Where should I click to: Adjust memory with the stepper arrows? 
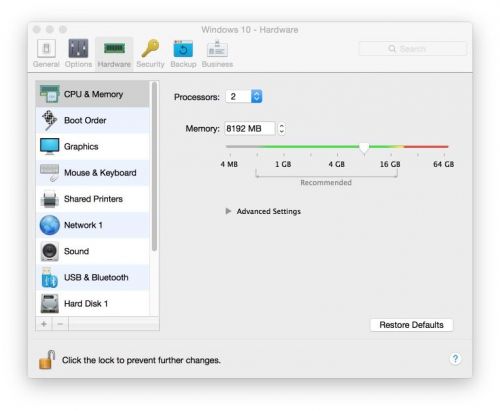pyautogui.click(x=282, y=129)
